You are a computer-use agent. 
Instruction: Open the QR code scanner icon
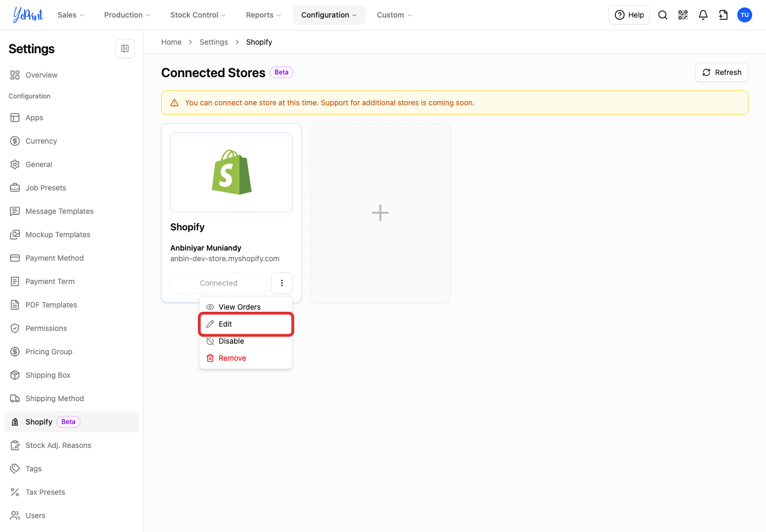point(683,15)
